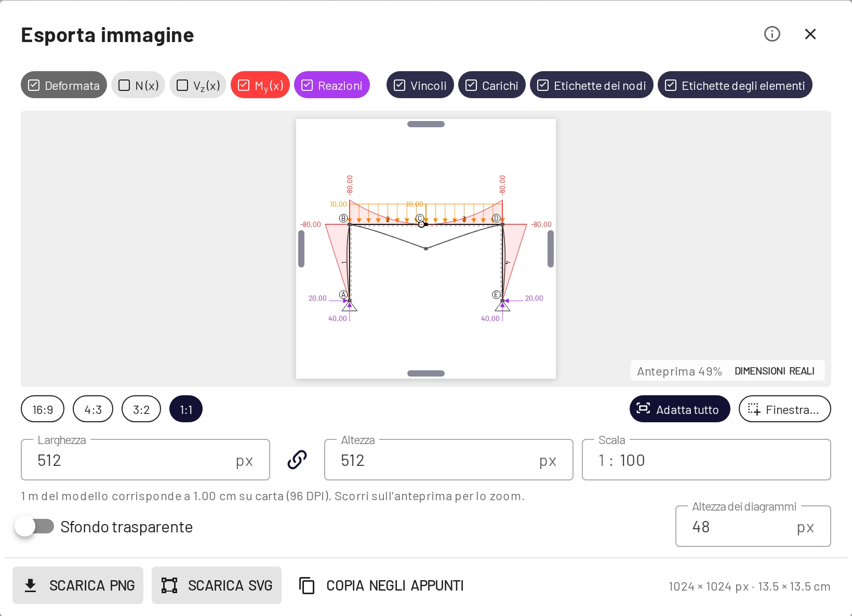Toggle Etichette dei nodi chip
Viewport: 852px width, 616px height.
(x=592, y=85)
